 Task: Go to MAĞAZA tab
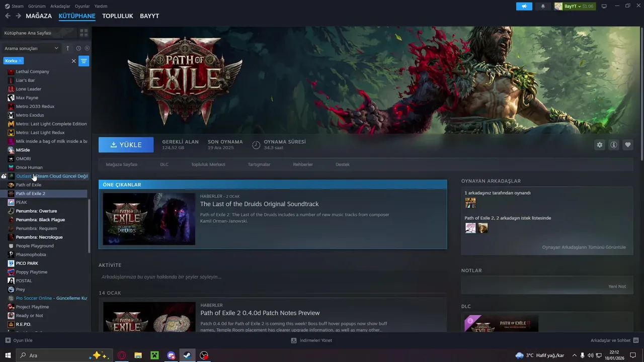coord(39,16)
